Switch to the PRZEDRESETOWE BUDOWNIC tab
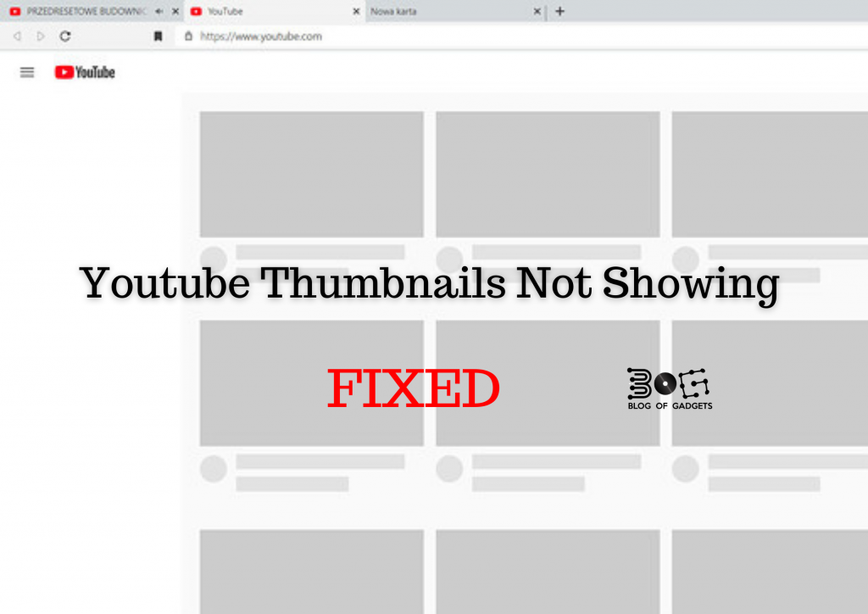 pos(92,11)
